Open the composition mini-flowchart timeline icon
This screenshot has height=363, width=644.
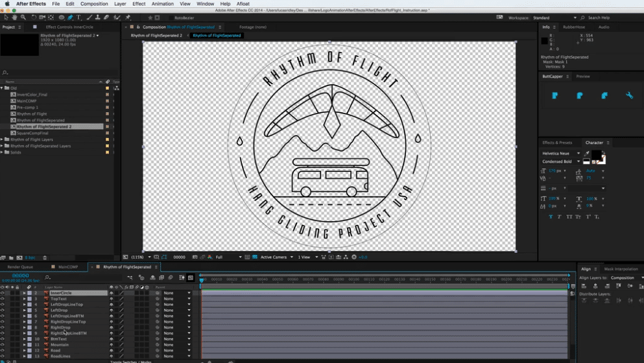(130, 277)
